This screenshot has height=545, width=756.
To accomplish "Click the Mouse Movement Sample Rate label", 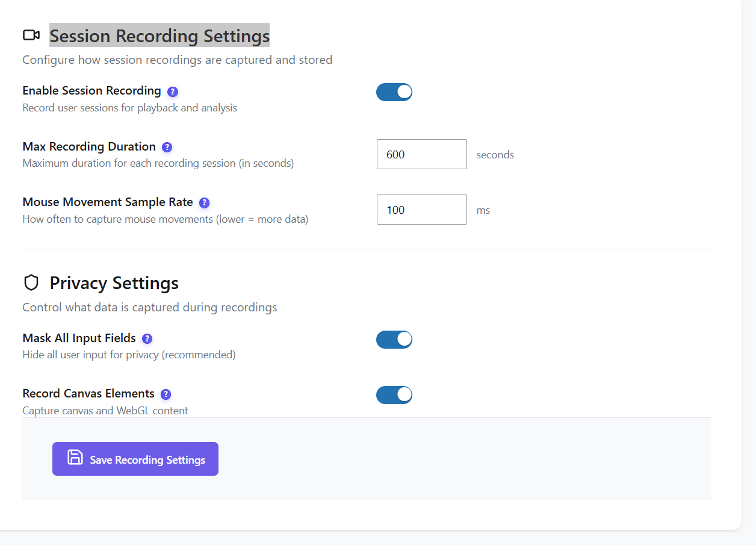I will (108, 202).
